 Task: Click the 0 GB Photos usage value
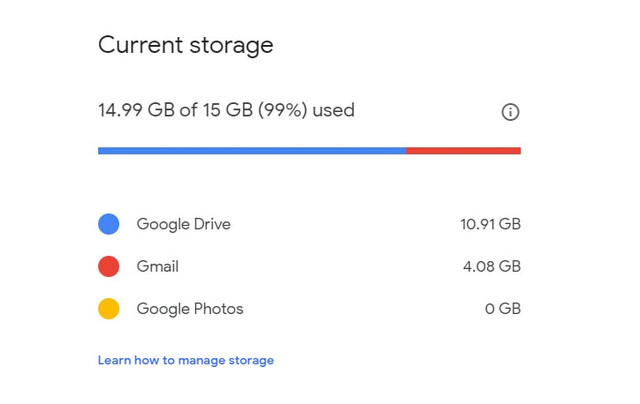click(503, 309)
